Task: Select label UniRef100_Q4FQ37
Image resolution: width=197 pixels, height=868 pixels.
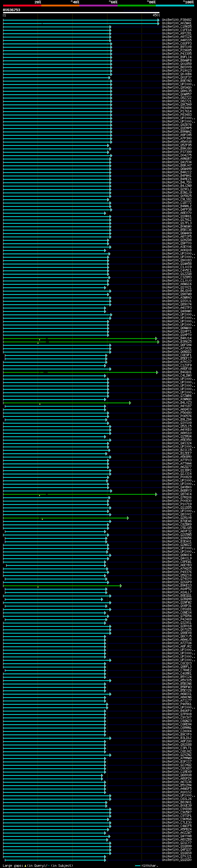Action: pos(177,850)
